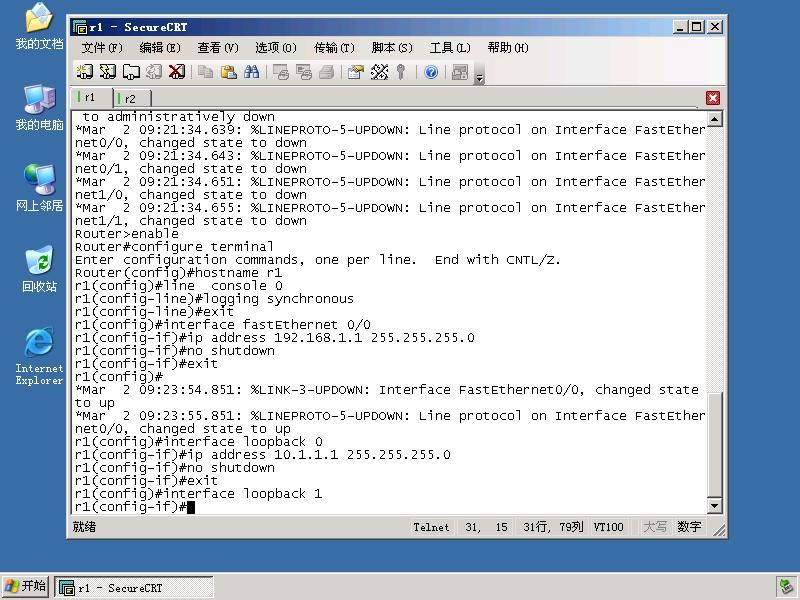This screenshot has width=800, height=600.
Task: Click the Paste clipboard icon
Action: point(228,72)
